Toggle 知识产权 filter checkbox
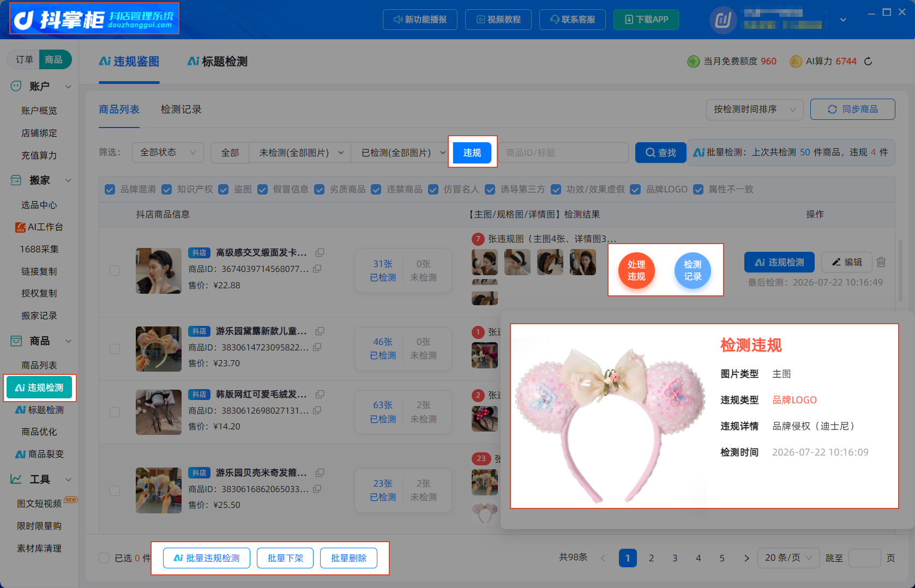The width and height of the screenshot is (915, 588). (167, 190)
